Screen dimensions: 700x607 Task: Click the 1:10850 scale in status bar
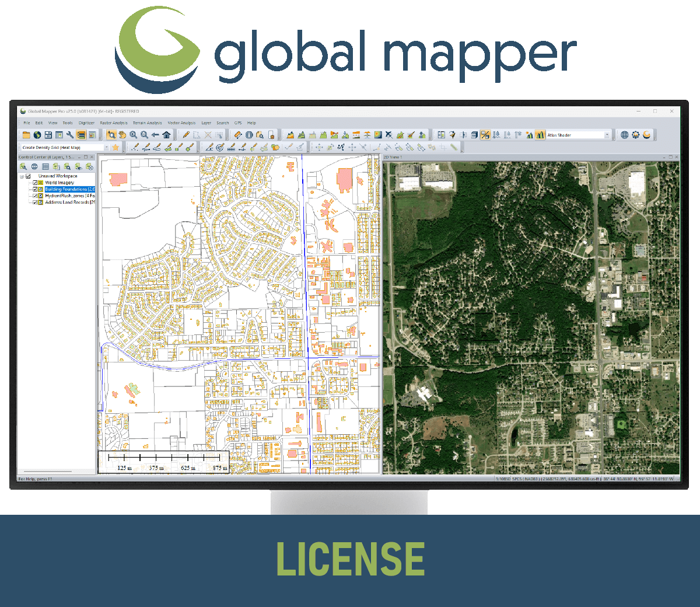pos(503,479)
